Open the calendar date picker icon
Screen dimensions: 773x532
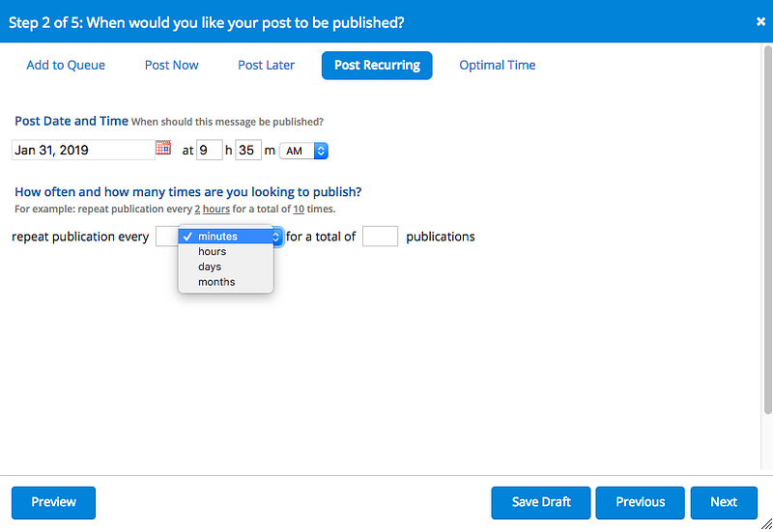point(162,149)
